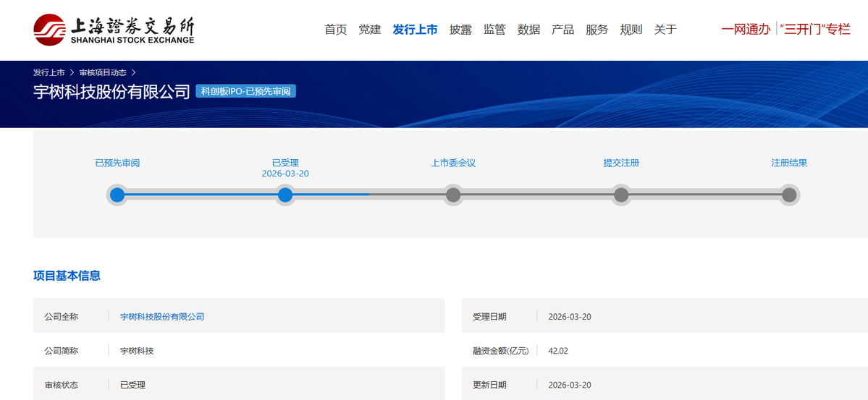
Task: Go to the 监管 section
Action: (494, 30)
